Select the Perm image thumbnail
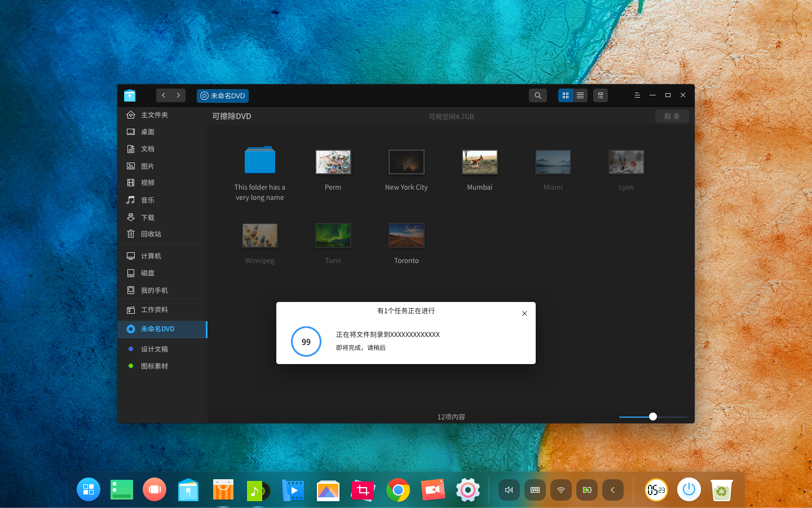Screen dimensions: 812x508 pos(333,162)
